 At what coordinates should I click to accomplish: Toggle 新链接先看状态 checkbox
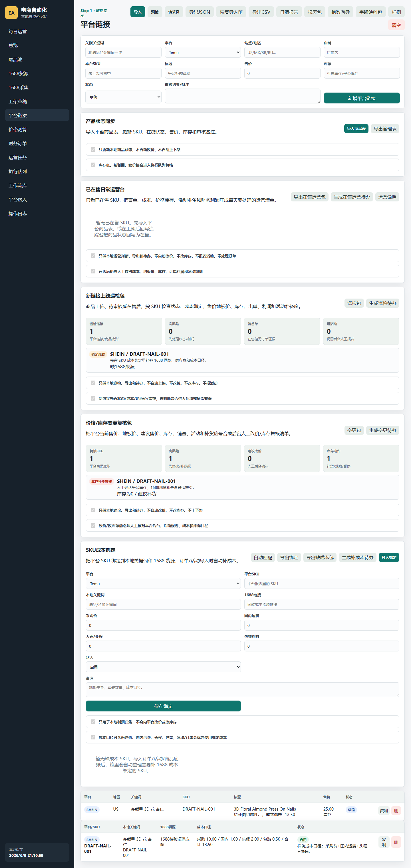pyautogui.click(x=93, y=398)
